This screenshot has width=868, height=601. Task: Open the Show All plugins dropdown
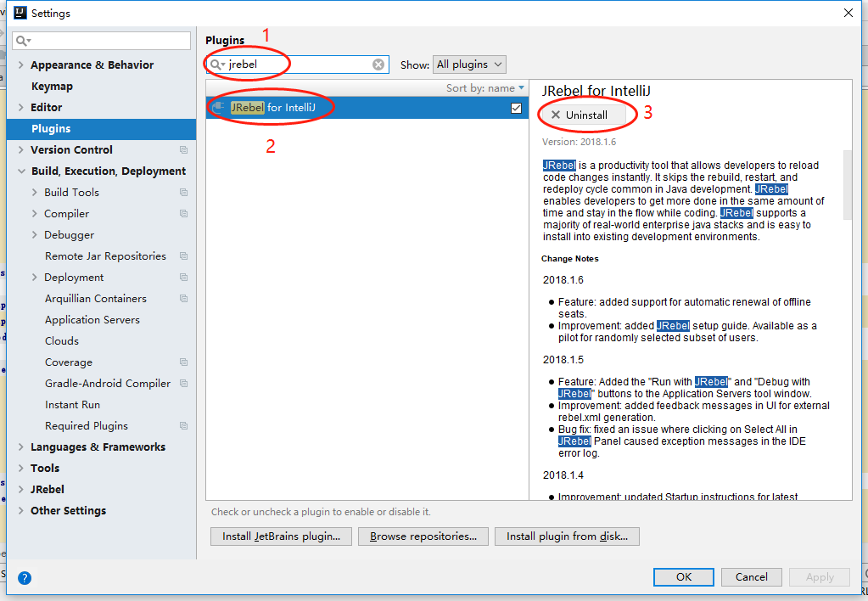pos(469,65)
